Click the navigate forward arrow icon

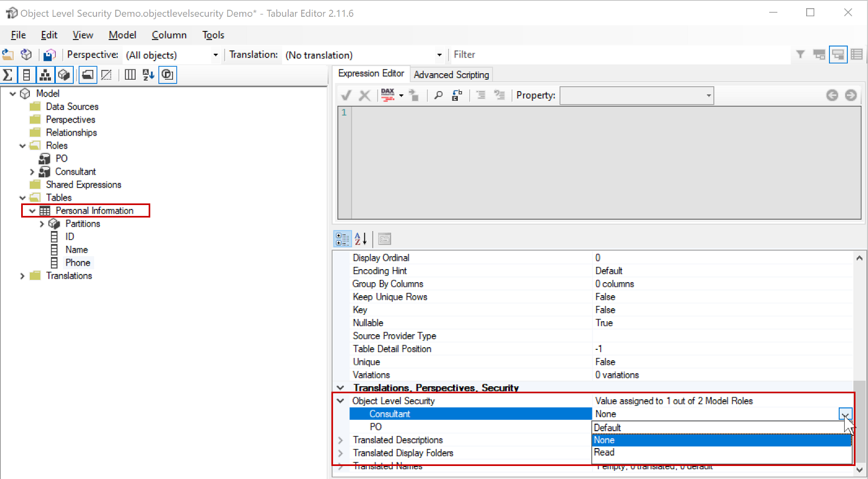point(851,95)
